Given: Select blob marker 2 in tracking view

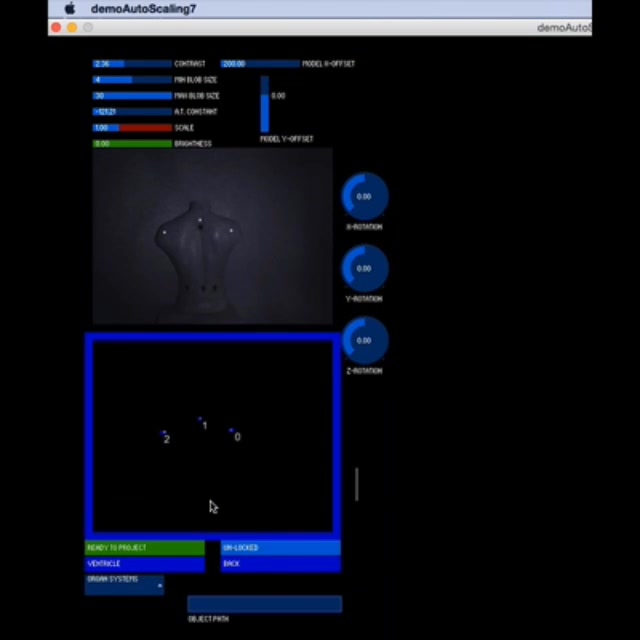Looking at the screenshot, I should [x=165, y=437].
